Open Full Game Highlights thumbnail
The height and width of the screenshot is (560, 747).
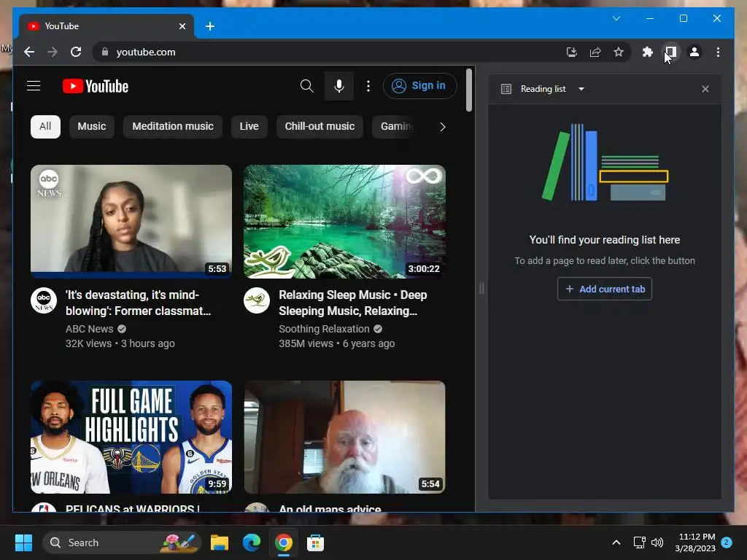(131, 437)
